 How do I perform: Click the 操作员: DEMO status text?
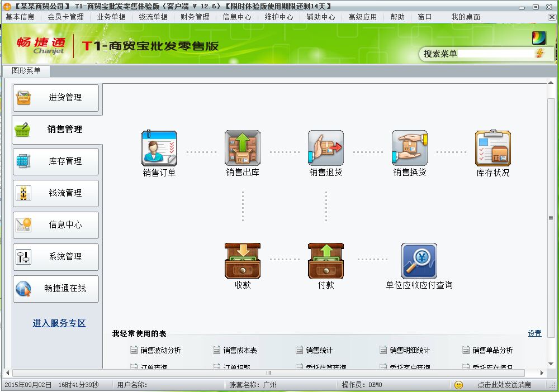click(x=362, y=385)
